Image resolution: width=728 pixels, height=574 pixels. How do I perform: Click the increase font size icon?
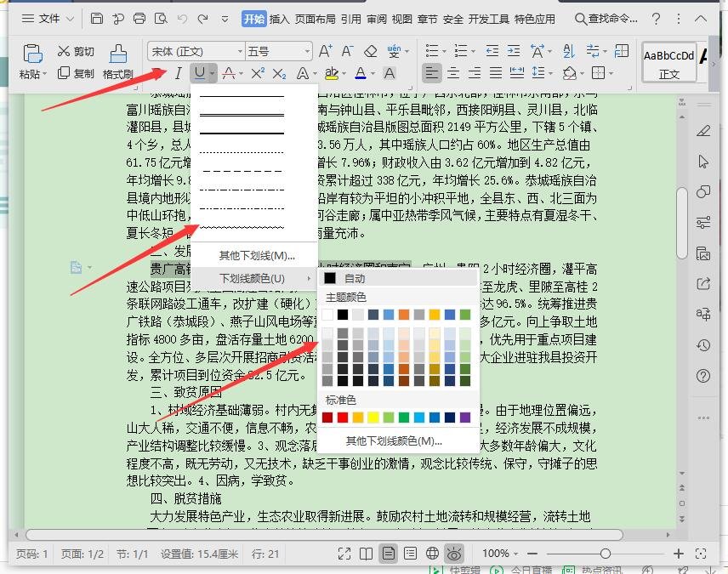323,49
